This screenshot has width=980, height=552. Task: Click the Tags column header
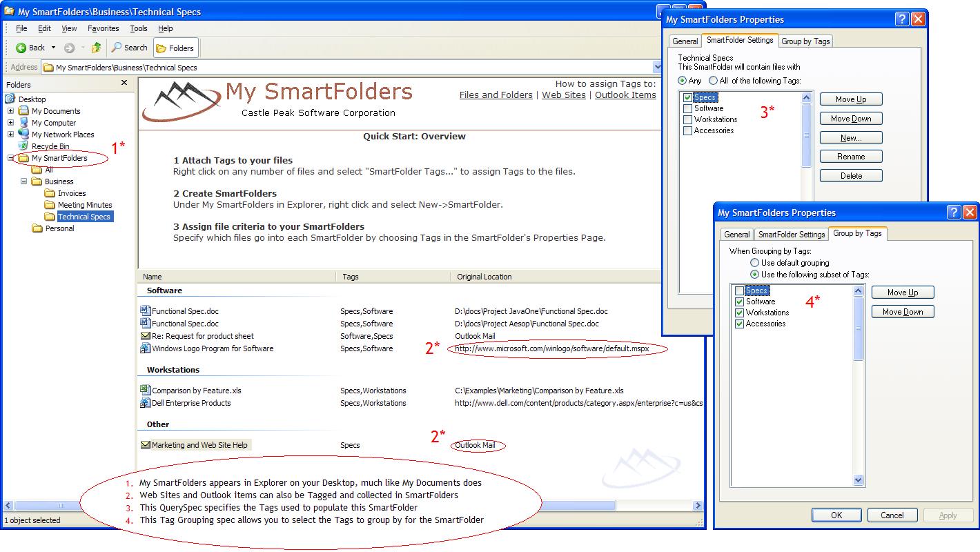pyautogui.click(x=393, y=277)
